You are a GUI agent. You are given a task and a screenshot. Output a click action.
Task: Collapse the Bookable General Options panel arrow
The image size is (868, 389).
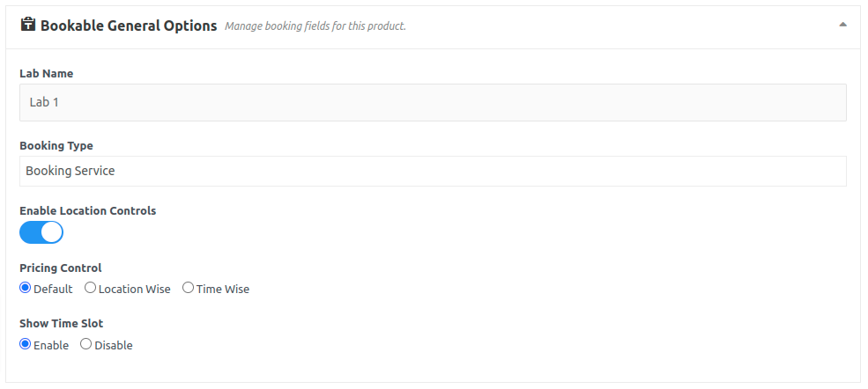tap(843, 25)
